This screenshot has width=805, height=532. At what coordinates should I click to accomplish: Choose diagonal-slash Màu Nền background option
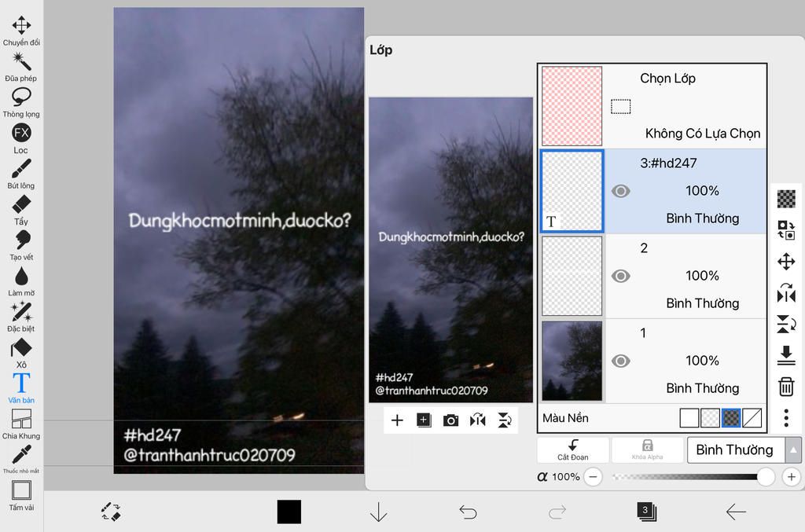752,418
